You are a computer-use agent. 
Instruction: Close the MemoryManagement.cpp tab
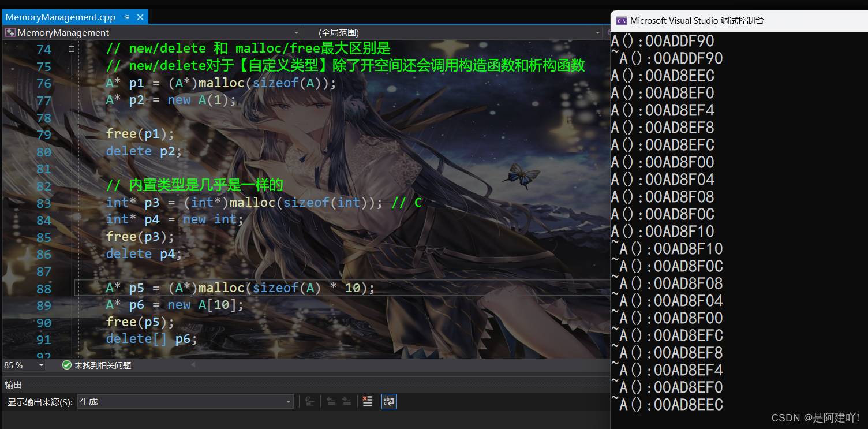click(140, 17)
